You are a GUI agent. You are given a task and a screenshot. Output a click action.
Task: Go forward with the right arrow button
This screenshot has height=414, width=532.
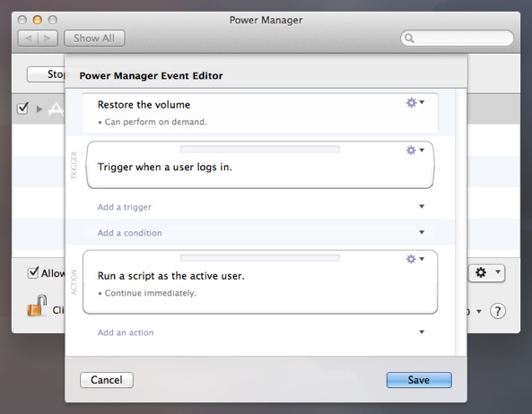coord(48,39)
